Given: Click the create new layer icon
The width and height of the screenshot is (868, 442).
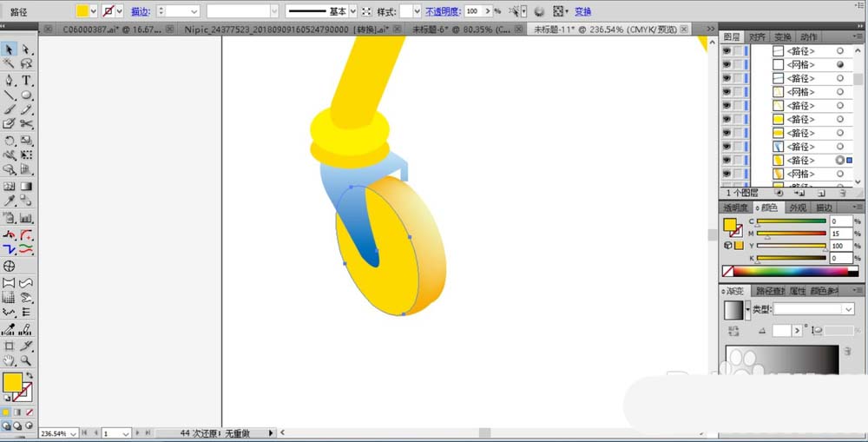Looking at the screenshot, I should 821,194.
